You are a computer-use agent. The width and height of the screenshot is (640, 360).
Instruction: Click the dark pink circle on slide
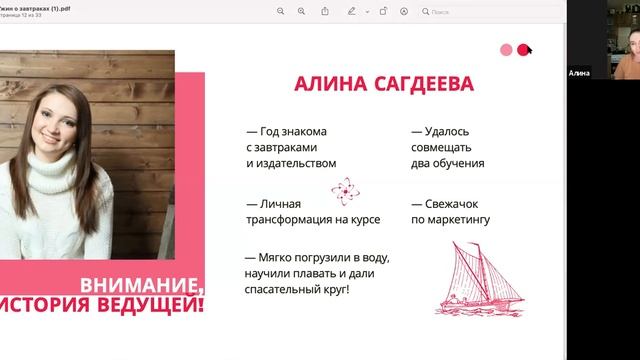(x=523, y=50)
